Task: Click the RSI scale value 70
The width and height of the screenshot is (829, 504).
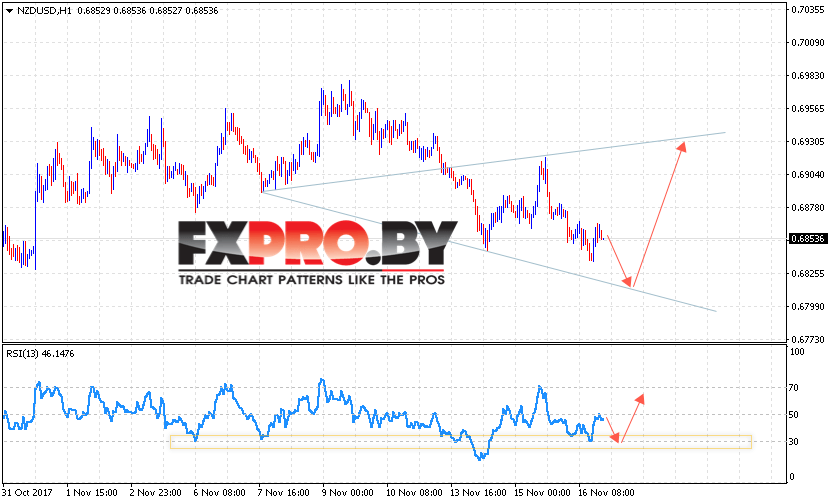Action: coord(794,388)
